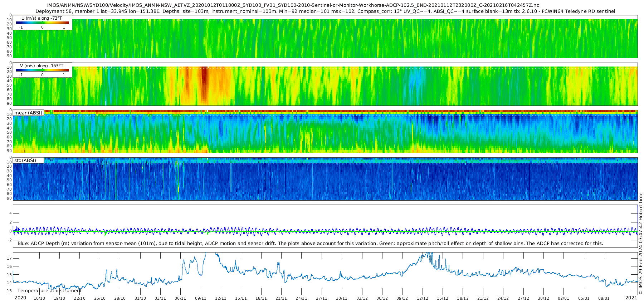Click the 4 tick on the depth variation axis
Viewport: 644px width, 304px height.
[x=10, y=214]
